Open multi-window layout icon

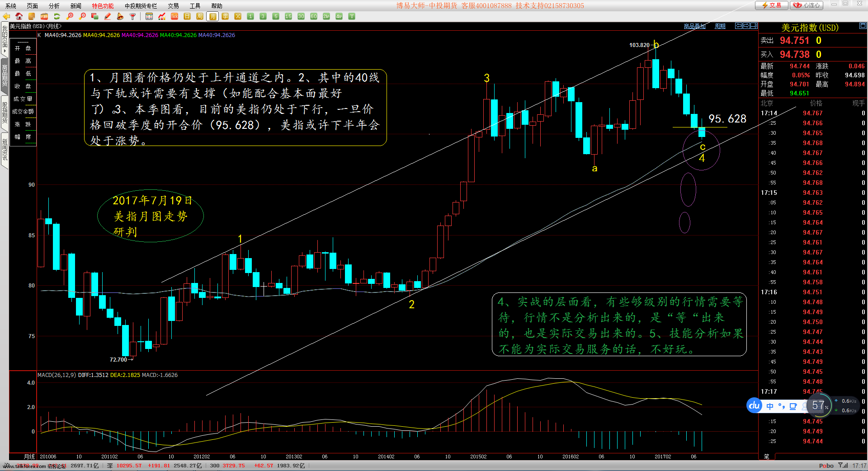[x=95, y=16]
